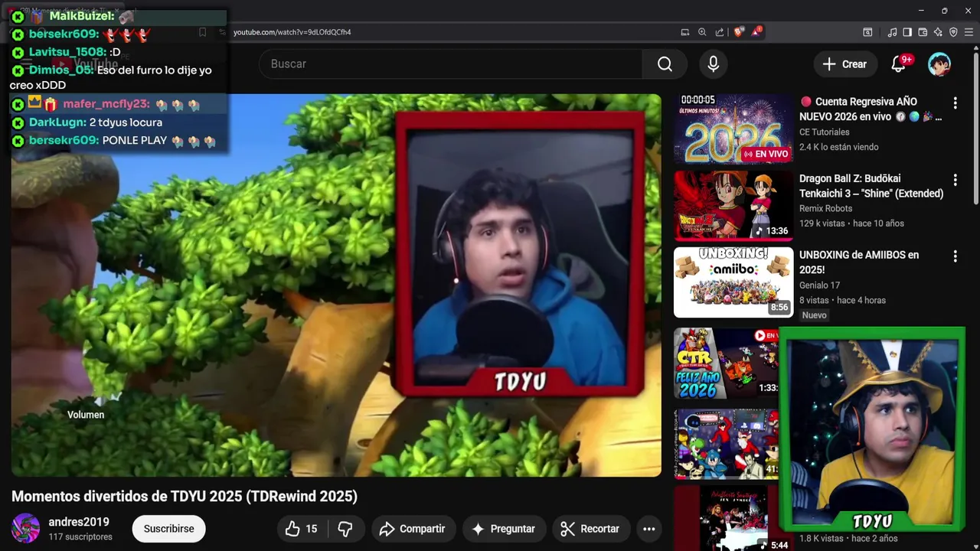The height and width of the screenshot is (551, 980).
Task: Options menu for UNBOXING de AMIIBOS video
Action: pyautogui.click(x=955, y=256)
